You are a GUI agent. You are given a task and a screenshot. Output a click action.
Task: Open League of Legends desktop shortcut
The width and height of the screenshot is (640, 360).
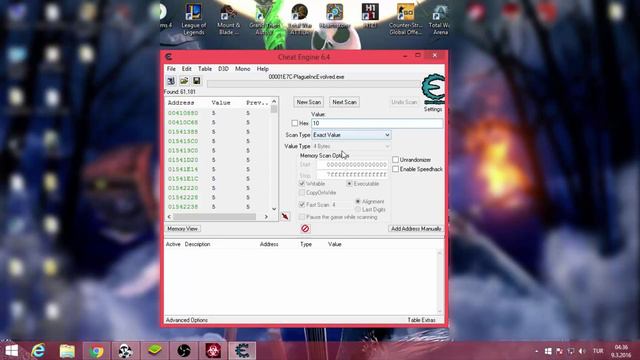193,20
